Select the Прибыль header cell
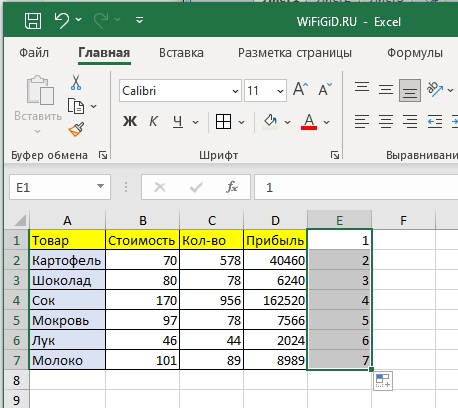The width and height of the screenshot is (458, 408). point(275,240)
